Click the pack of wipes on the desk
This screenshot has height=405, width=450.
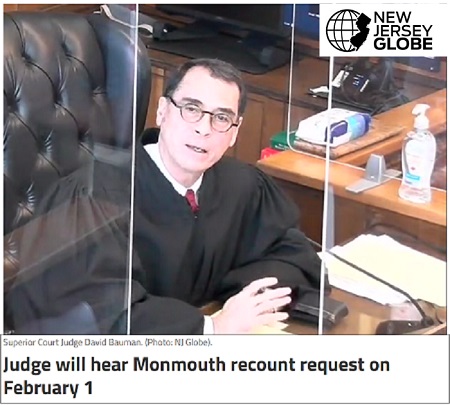334,127
